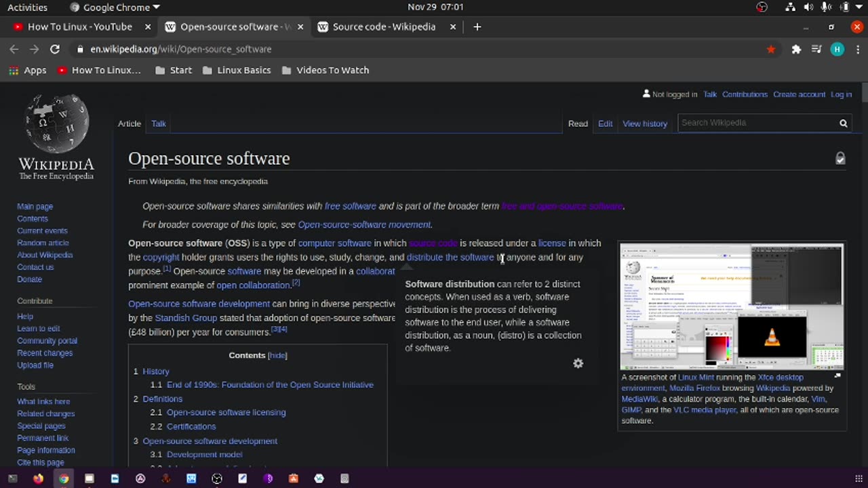Open the Linux Mint link in caption
The width and height of the screenshot is (868, 488).
696,378
